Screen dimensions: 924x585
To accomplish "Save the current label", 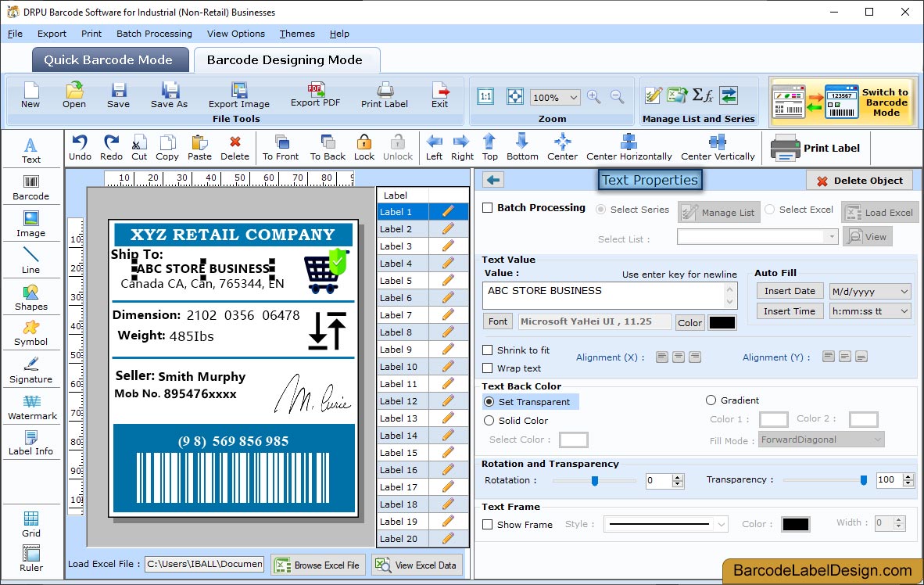I will click(119, 95).
